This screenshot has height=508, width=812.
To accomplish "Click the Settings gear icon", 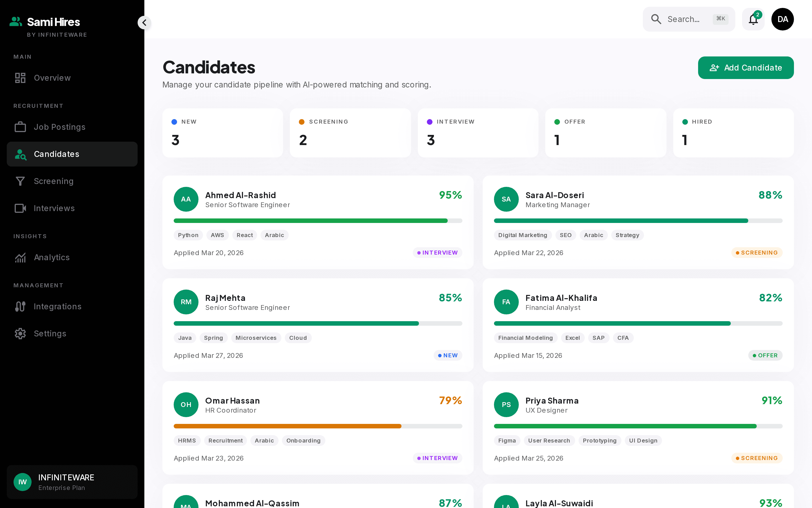I will pyautogui.click(x=20, y=334).
